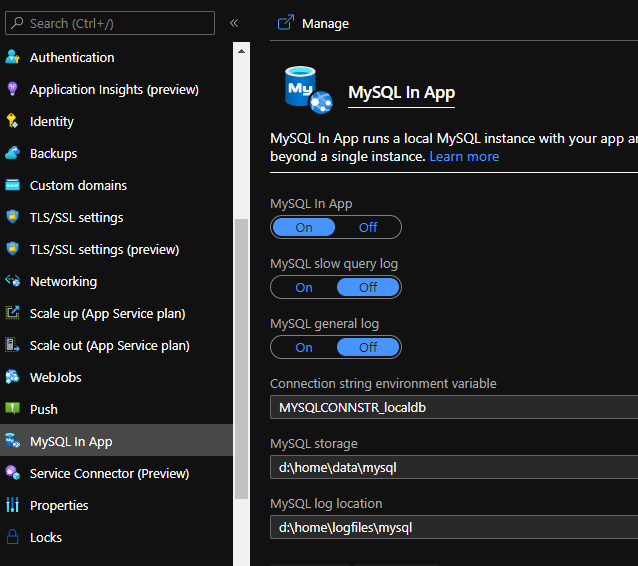Image resolution: width=638 pixels, height=566 pixels.
Task: Click the sidebar scrollbar up arrow
Action: [x=241, y=51]
